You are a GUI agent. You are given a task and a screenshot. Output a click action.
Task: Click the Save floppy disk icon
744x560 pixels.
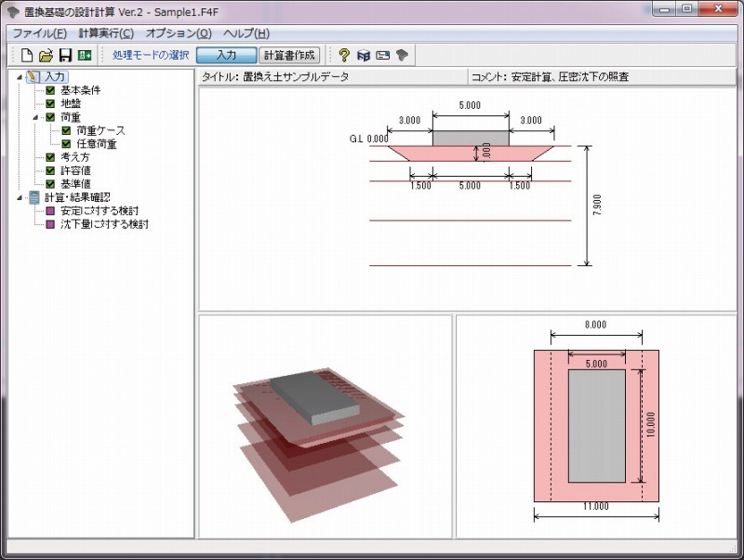(x=65, y=55)
